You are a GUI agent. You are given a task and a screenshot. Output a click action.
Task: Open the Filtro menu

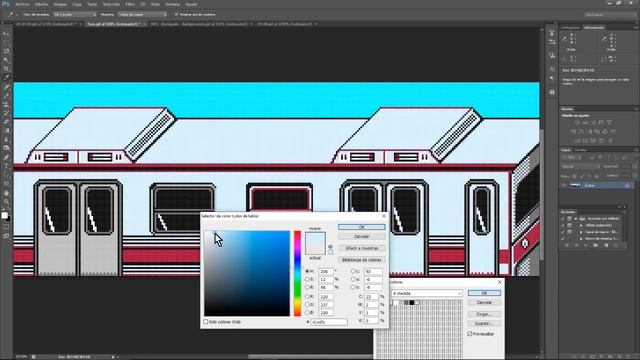(x=130, y=4)
